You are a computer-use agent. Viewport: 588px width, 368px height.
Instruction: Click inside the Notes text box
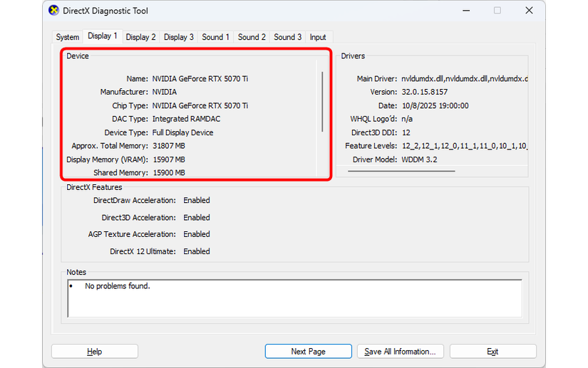click(295, 298)
